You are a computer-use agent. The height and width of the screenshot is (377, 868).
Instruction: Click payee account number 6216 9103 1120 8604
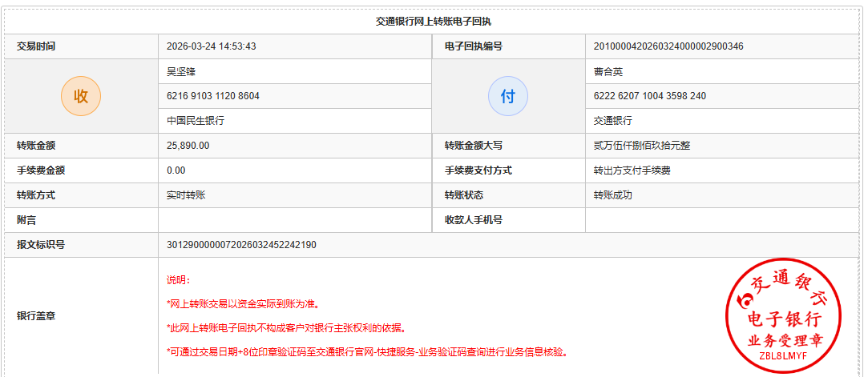click(x=212, y=96)
